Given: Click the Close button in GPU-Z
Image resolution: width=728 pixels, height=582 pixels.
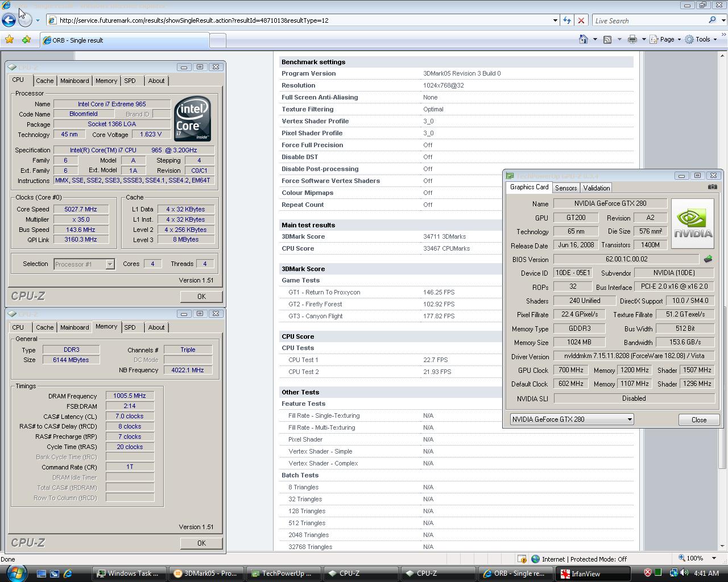Looking at the screenshot, I should 699,419.
